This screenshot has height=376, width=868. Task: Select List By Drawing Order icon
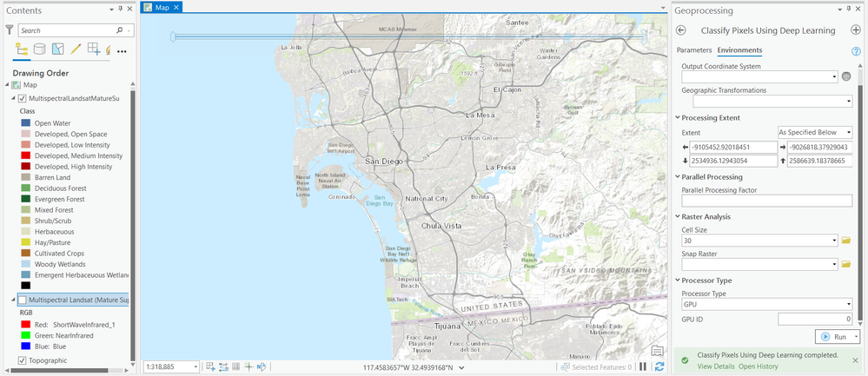(22, 49)
